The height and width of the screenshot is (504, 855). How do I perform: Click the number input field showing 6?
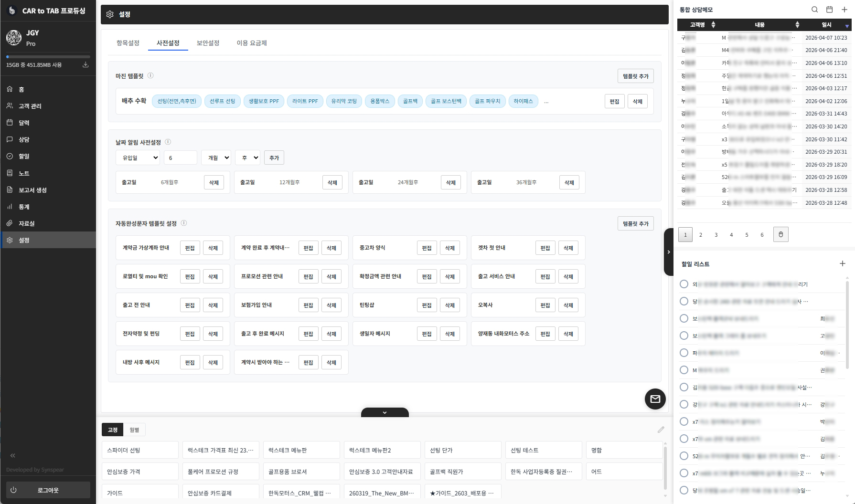pyautogui.click(x=180, y=157)
